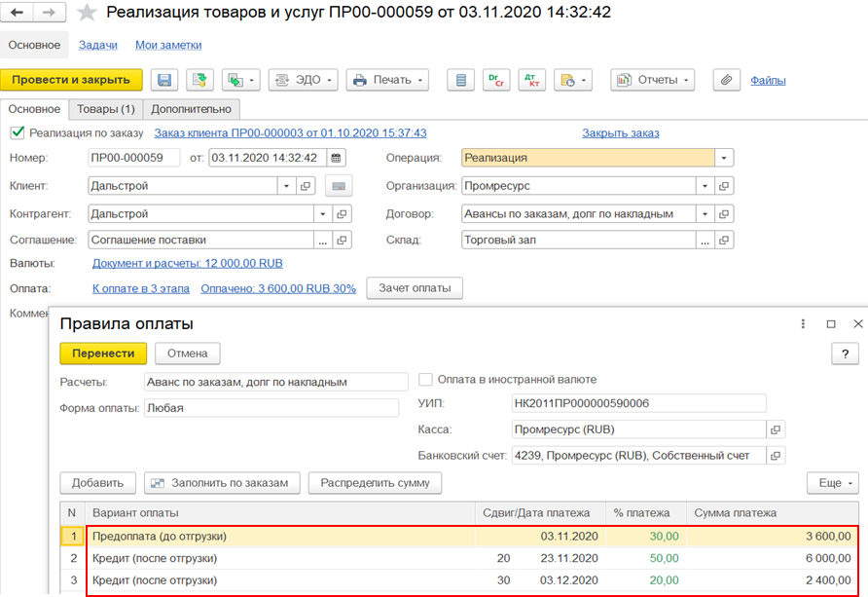Expand the Договор dropdown arrow

(x=705, y=213)
